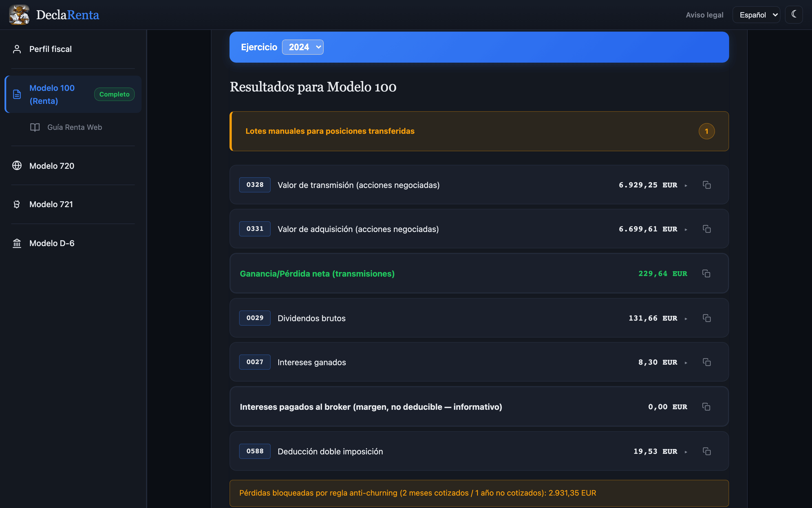Copy the 0331 Valor de adquisición value
The width and height of the screenshot is (812, 508).
coord(707,229)
